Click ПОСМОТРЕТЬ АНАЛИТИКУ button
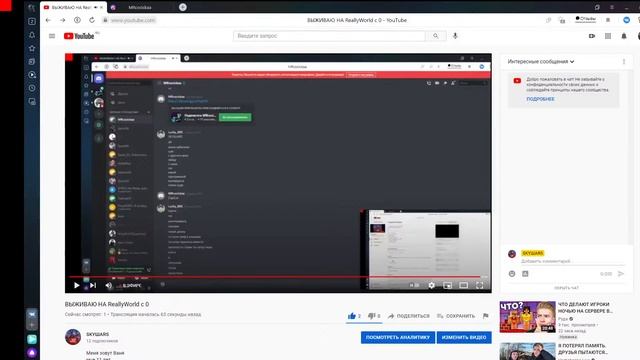The image size is (640, 360). pyautogui.click(x=398, y=338)
